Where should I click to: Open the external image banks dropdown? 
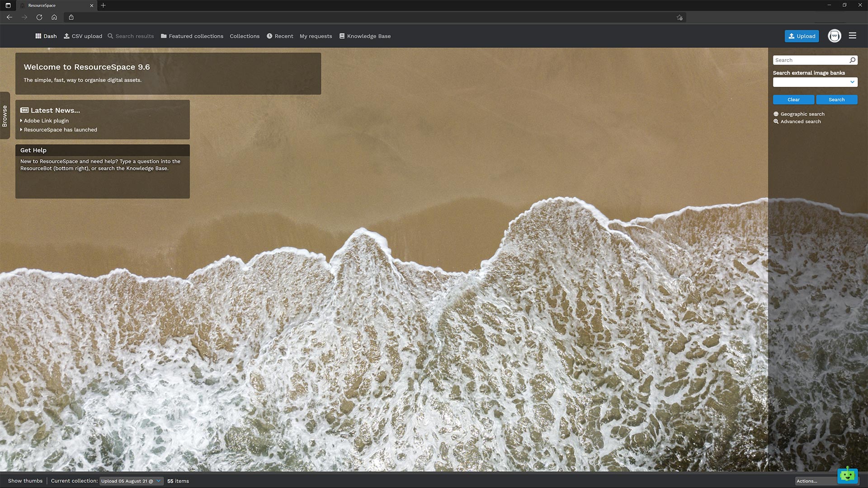pos(815,82)
